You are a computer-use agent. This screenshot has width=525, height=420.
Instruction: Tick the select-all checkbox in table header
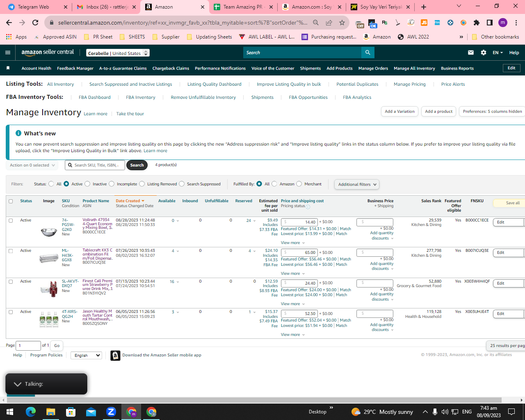pyautogui.click(x=11, y=201)
